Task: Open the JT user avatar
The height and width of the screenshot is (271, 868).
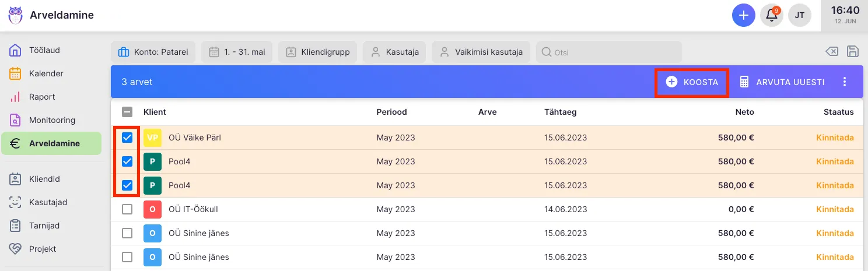Action: (800, 15)
